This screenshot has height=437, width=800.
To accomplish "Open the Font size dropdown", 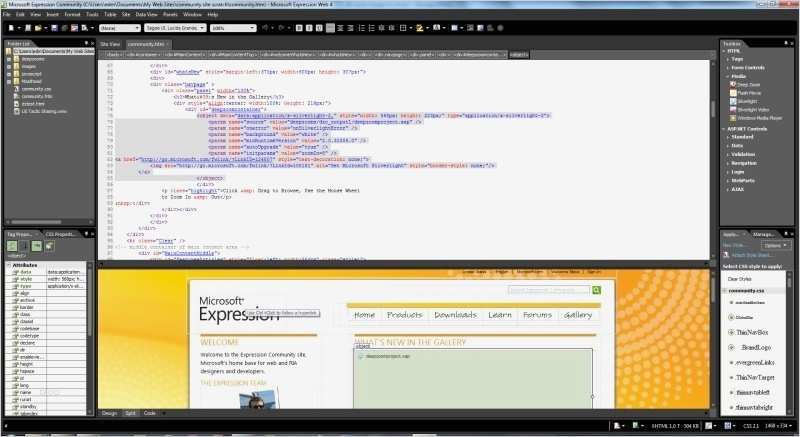I will [233, 28].
